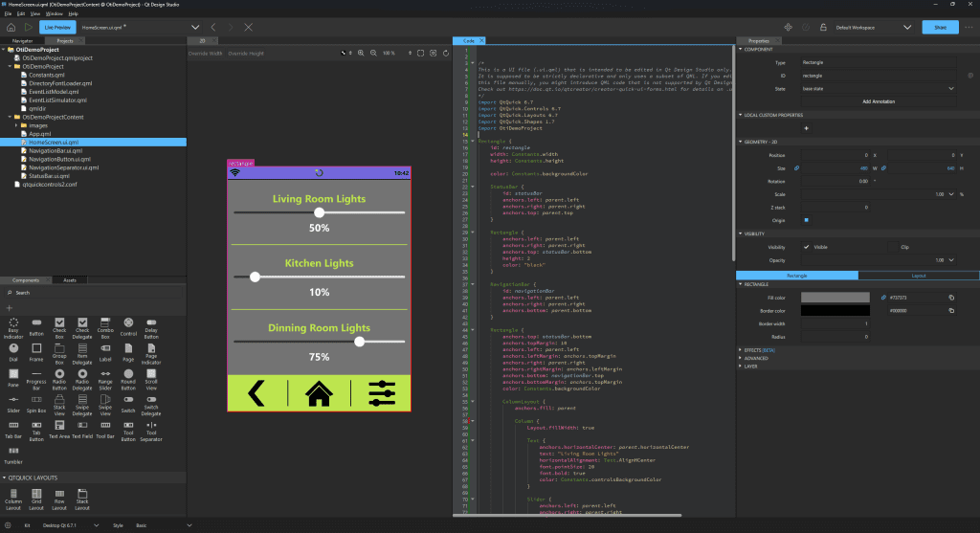Open the Default Workspace dropdown
This screenshot has width=980, height=533.
pyautogui.click(x=907, y=28)
